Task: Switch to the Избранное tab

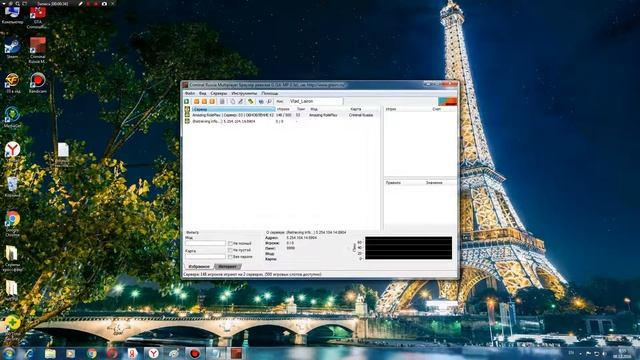Action: tap(199, 267)
